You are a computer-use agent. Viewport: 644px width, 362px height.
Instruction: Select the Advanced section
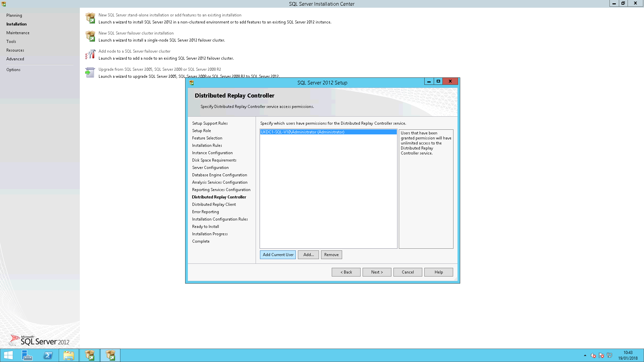click(15, 59)
